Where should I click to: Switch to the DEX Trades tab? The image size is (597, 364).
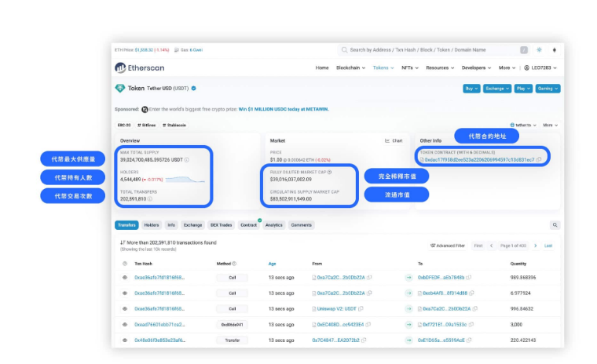tap(221, 225)
